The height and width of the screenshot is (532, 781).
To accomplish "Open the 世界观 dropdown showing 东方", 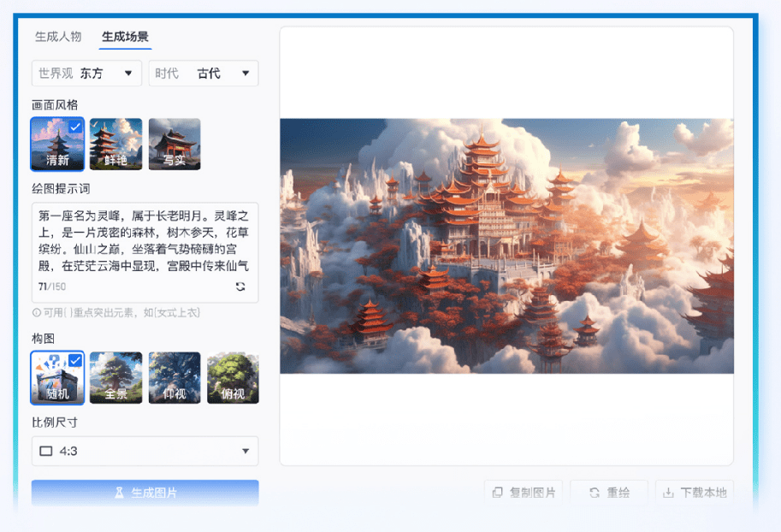I will coord(86,74).
